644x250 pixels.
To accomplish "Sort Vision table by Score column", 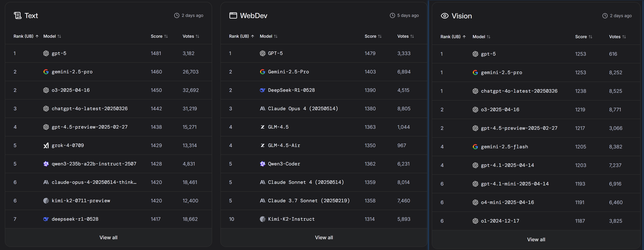I will point(584,37).
